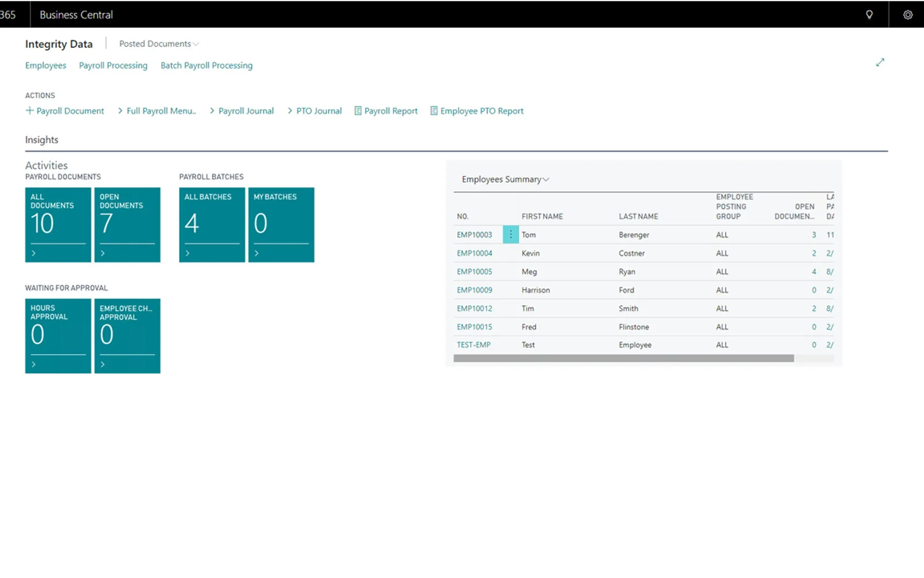Click the last name Costner cell
924x578 pixels.
coord(632,253)
